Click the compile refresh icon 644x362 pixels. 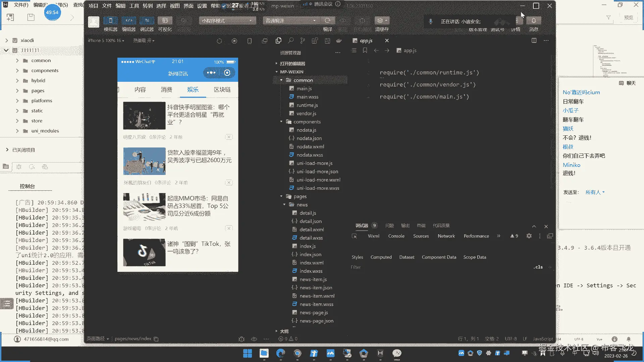click(327, 20)
